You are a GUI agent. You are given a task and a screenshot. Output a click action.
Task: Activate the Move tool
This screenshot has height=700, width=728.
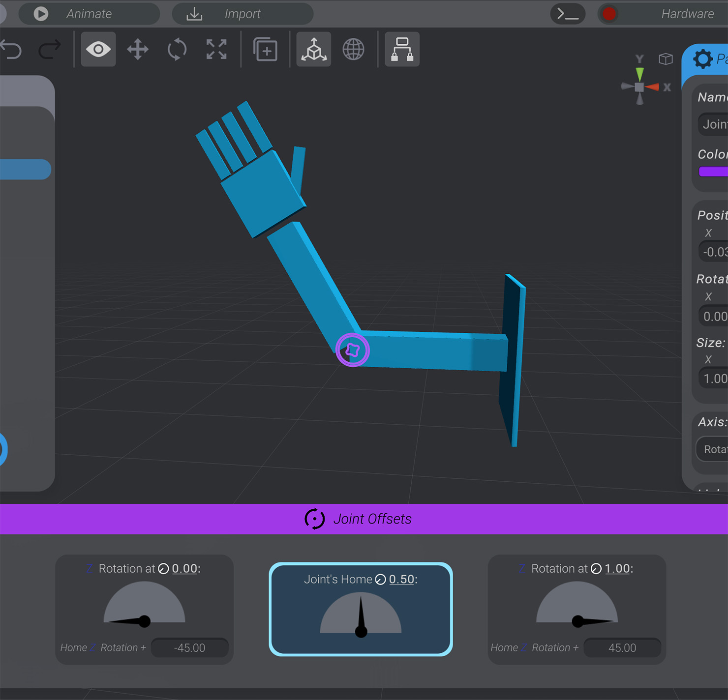click(x=137, y=49)
